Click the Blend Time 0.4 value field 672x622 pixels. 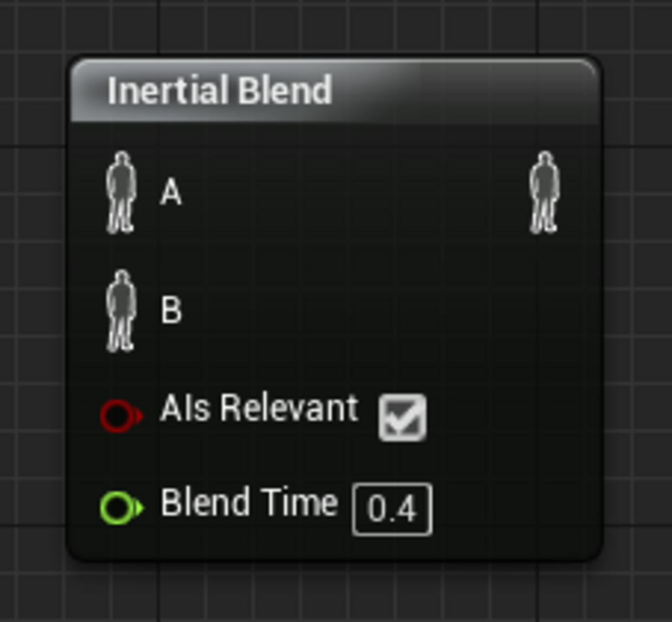392,509
